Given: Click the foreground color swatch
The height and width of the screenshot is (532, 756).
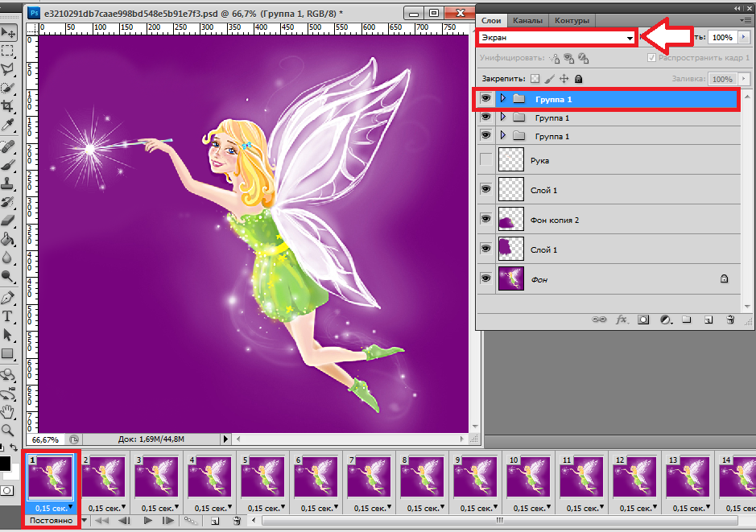Looking at the screenshot, I should tap(5, 464).
